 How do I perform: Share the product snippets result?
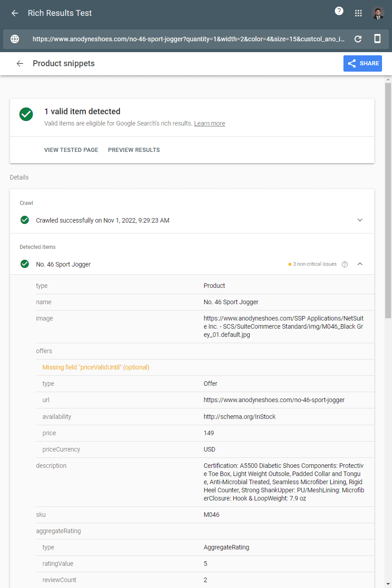363,63
